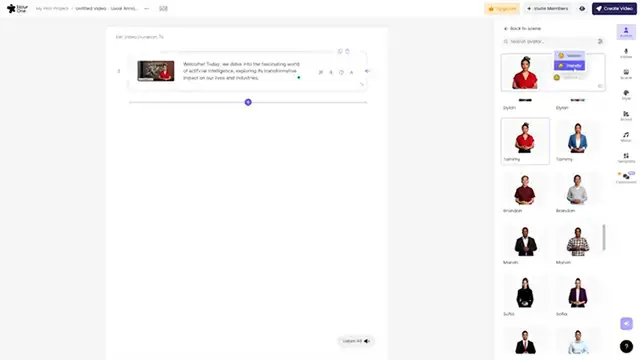Screen dimensions: 640x360
Task: Click the text style A icon in scene row
Action: (x=351, y=72)
